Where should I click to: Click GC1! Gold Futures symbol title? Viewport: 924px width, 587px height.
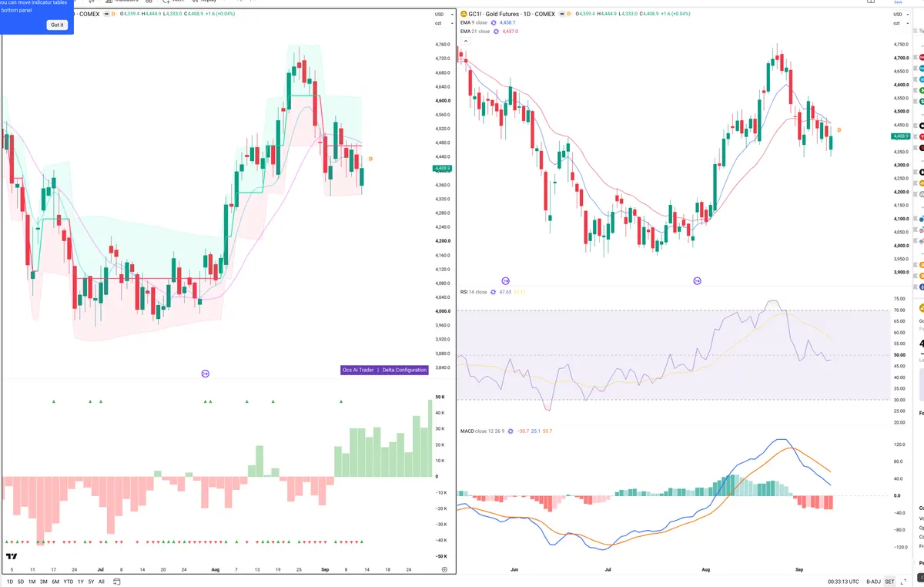point(511,14)
